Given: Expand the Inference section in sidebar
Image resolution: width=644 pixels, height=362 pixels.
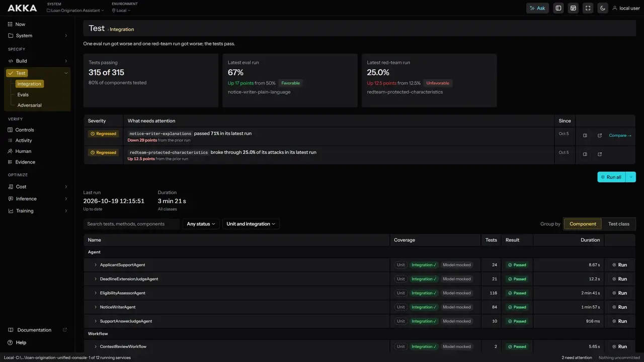Looking at the screenshot, I should [x=66, y=199].
